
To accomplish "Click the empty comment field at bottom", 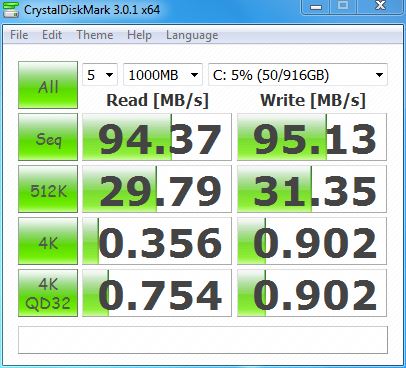I will (x=203, y=340).
